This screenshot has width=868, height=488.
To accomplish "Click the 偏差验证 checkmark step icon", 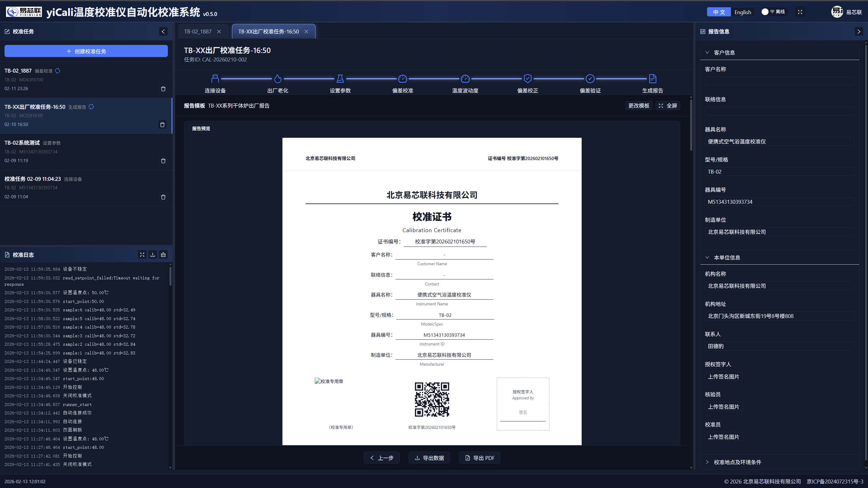I will [590, 79].
